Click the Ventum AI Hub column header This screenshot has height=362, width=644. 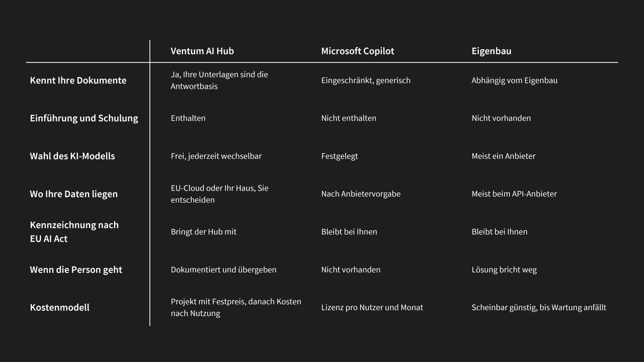202,51
